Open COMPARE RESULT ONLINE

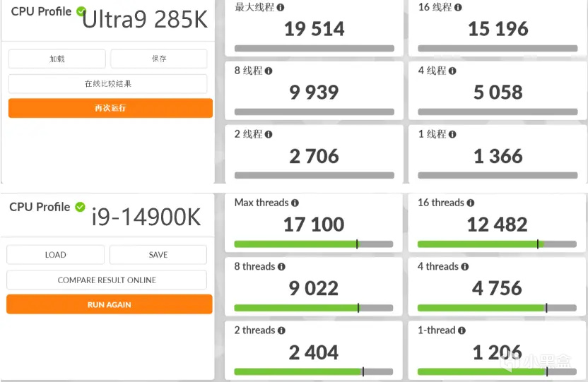107,280
